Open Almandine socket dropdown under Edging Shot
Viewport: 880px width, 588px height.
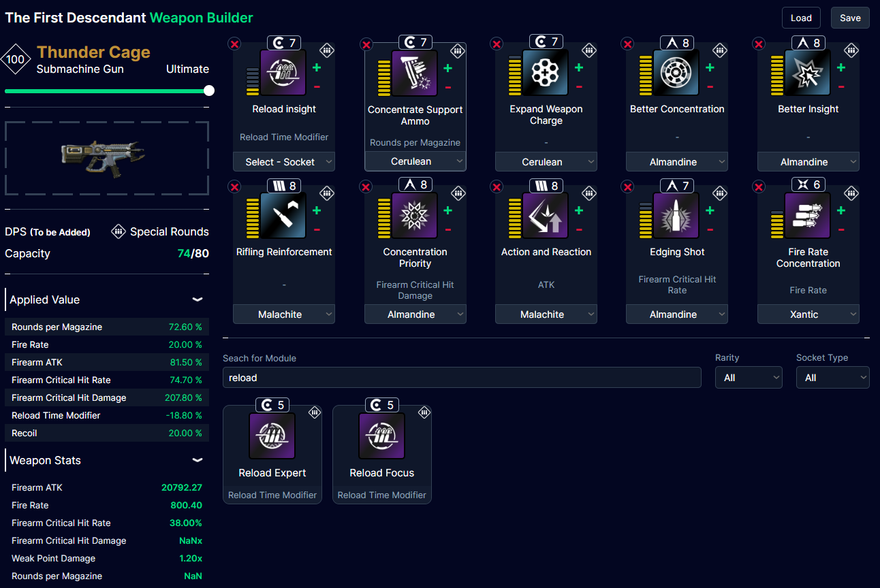(677, 314)
